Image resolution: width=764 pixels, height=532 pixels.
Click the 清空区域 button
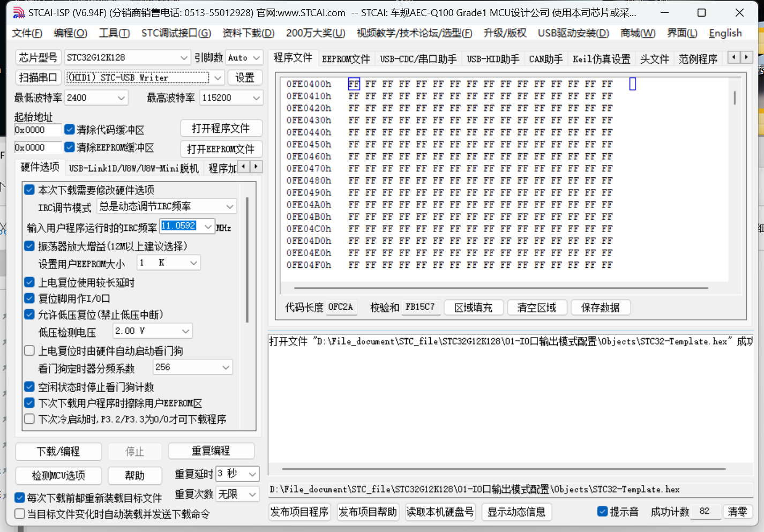537,308
